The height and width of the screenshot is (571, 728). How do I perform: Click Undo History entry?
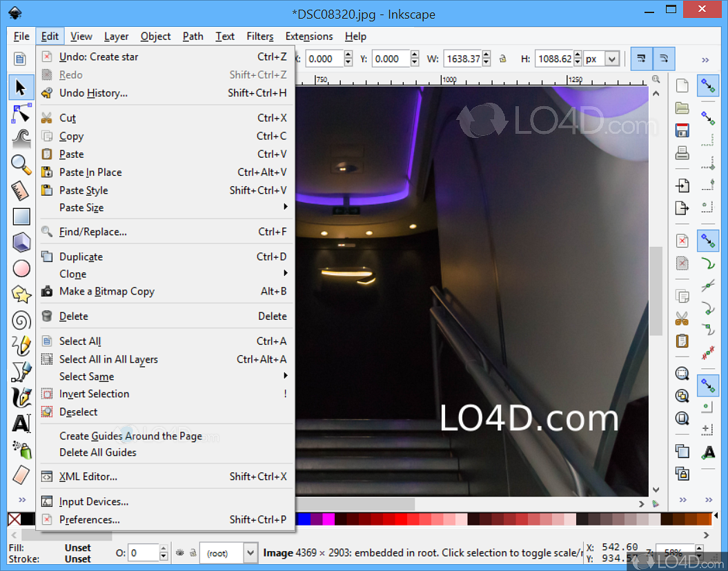[x=165, y=93]
